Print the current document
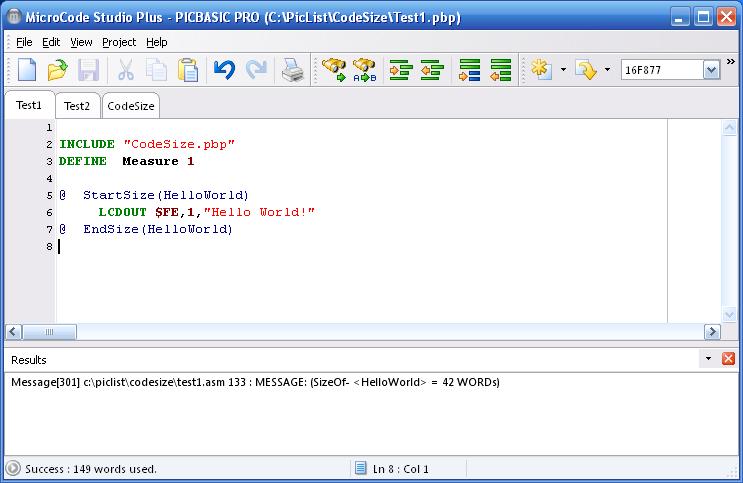The width and height of the screenshot is (743, 483). coord(292,70)
